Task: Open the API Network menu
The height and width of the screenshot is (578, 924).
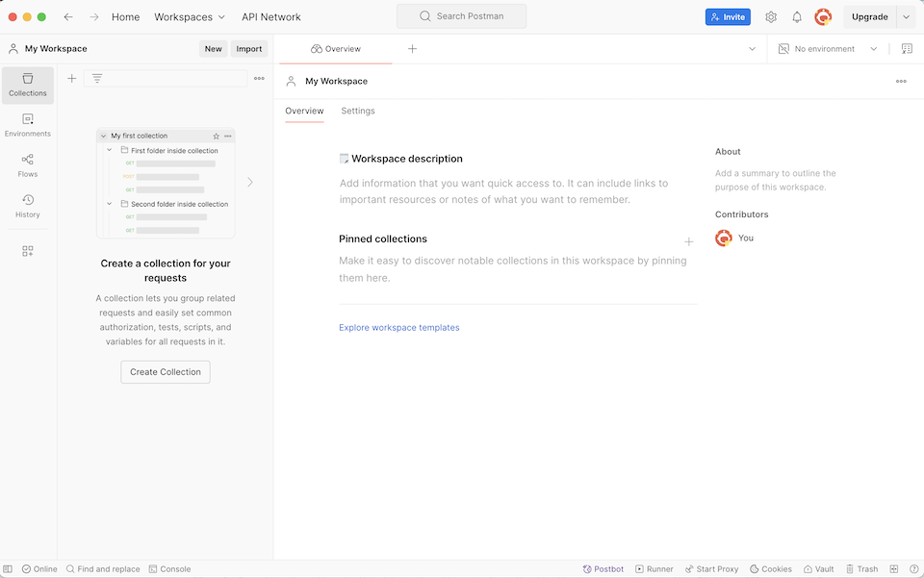Action: coord(270,16)
